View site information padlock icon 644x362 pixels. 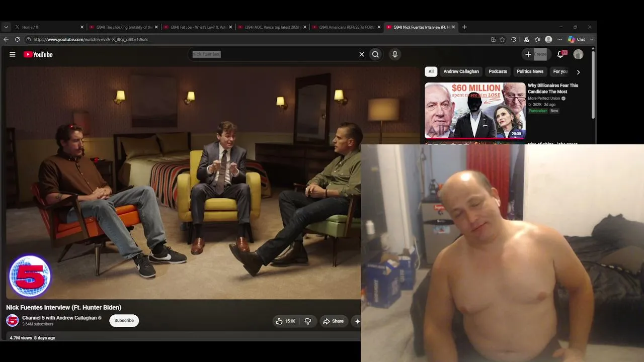29,39
